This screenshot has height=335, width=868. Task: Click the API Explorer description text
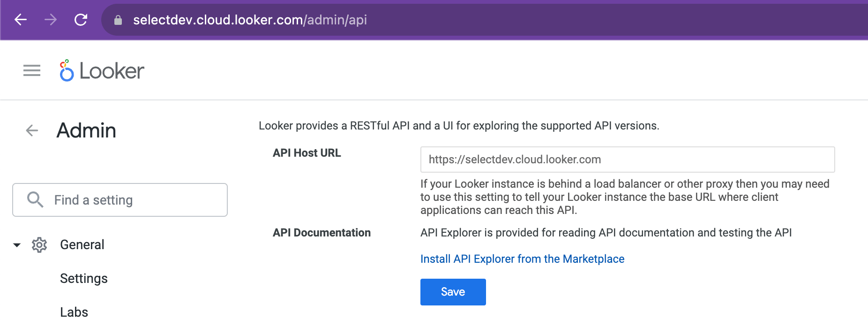pos(606,233)
